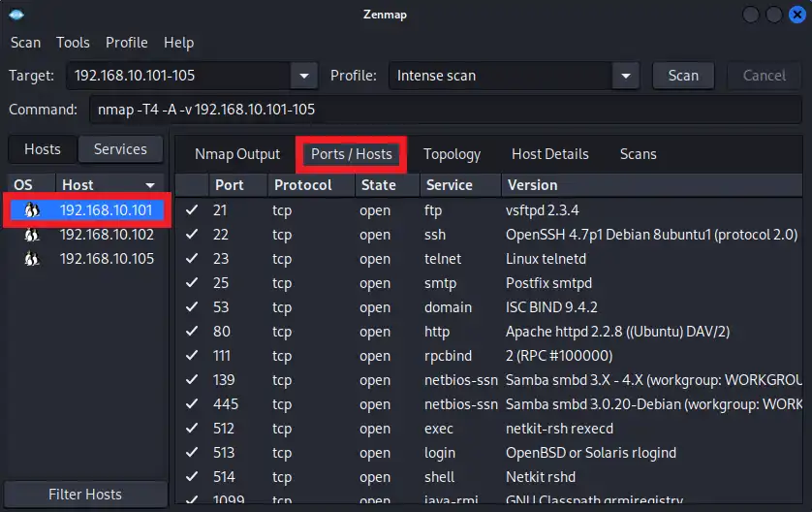812x512 pixels.
Task: Click the Apache httpd 2.2.8 cell
Action: 618,331
